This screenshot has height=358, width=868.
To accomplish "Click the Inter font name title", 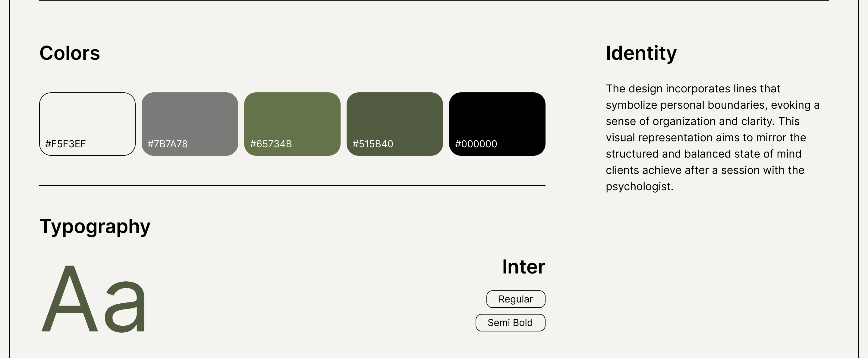I will click(x=523, y=267).
